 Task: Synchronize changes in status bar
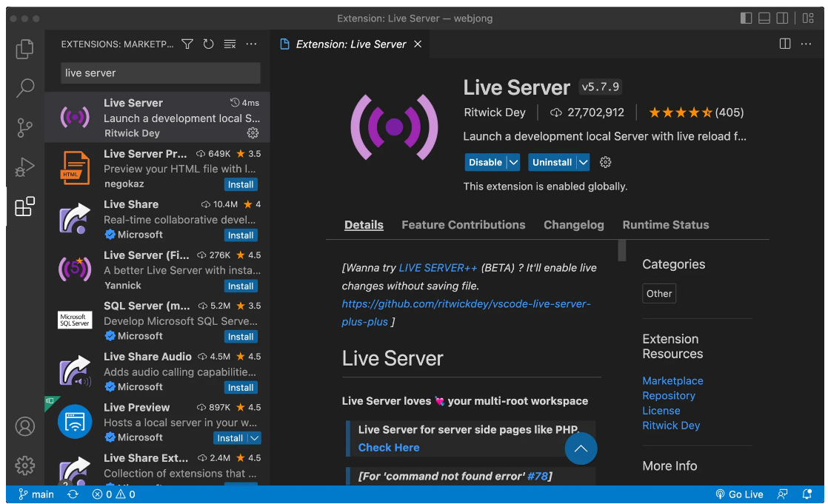point(73,494)
